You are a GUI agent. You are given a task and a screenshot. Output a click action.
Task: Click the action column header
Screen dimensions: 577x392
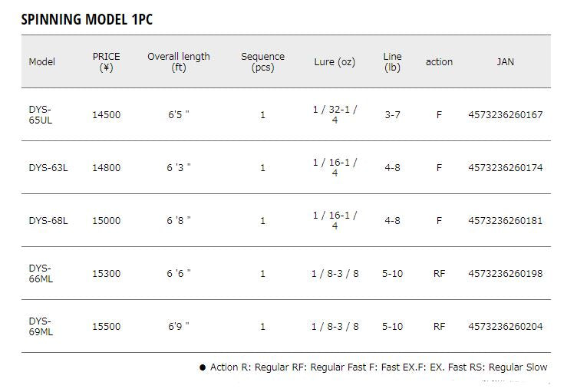point(439,62)
